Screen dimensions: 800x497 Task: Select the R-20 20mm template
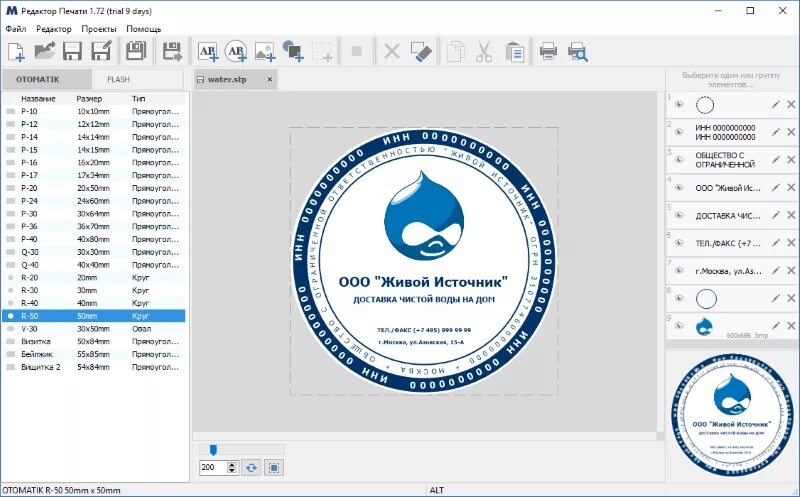point(94,278)
